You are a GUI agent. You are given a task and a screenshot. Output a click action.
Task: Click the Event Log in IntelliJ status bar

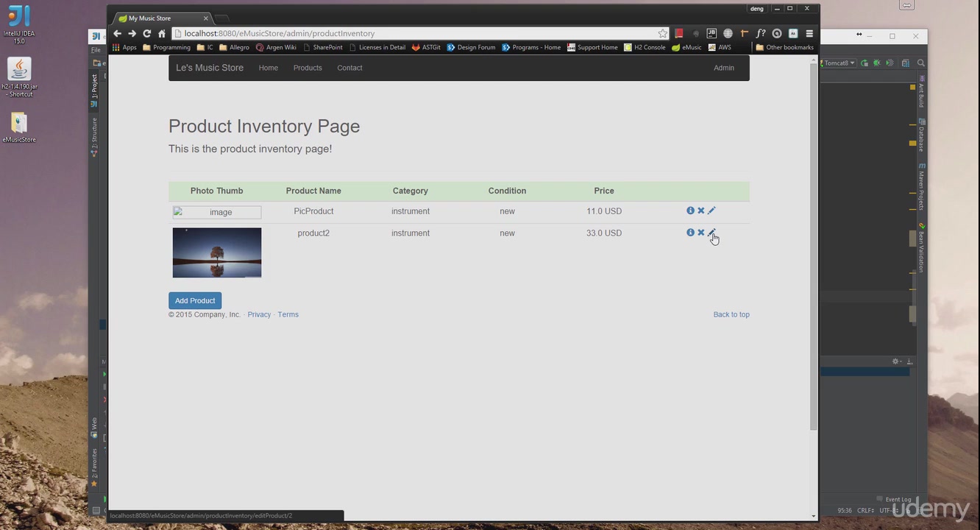894,499
